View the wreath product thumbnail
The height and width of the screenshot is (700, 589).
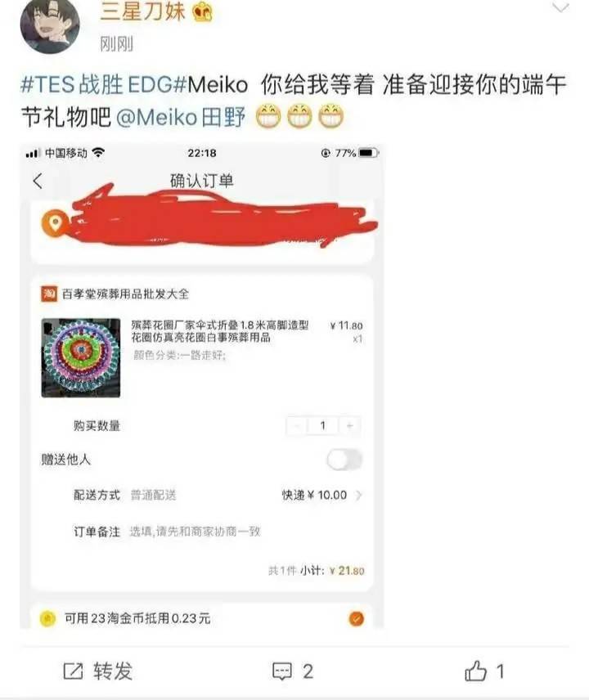pos(81,357)
